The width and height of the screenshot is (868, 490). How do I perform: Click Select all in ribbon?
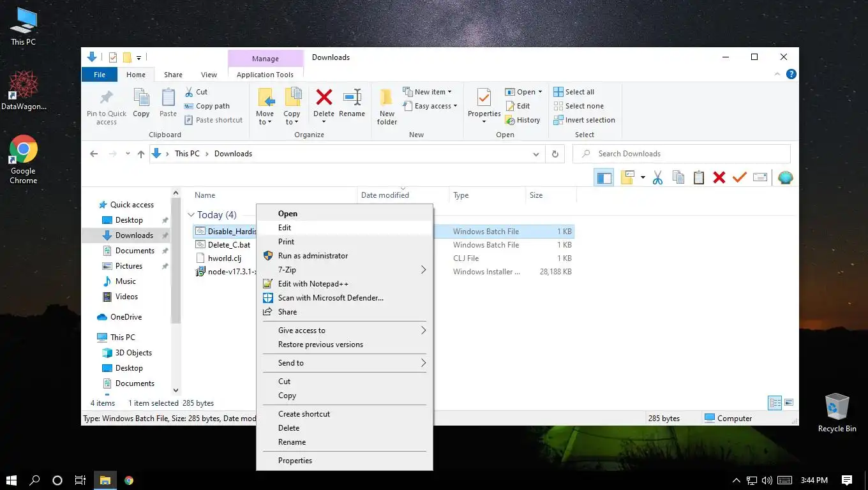click(x=573, y=92)
